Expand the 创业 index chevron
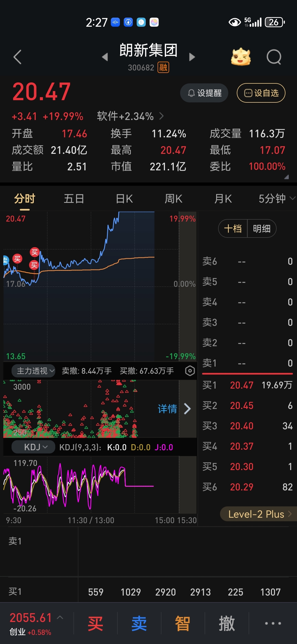297x644 pixels. (60, 618)
